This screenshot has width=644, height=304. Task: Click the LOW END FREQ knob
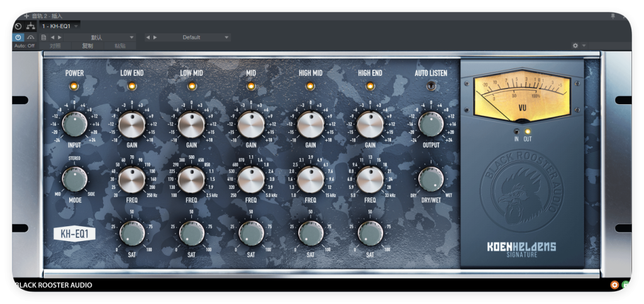pos(132,180)
